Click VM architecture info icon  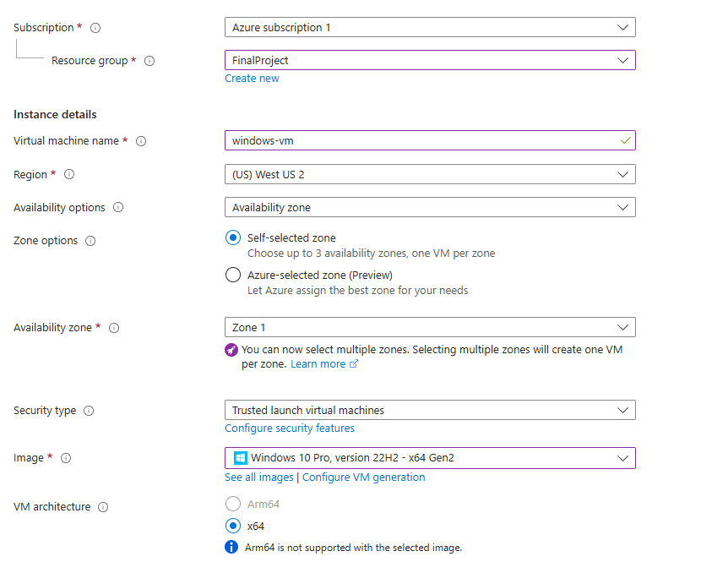(103, 507)
